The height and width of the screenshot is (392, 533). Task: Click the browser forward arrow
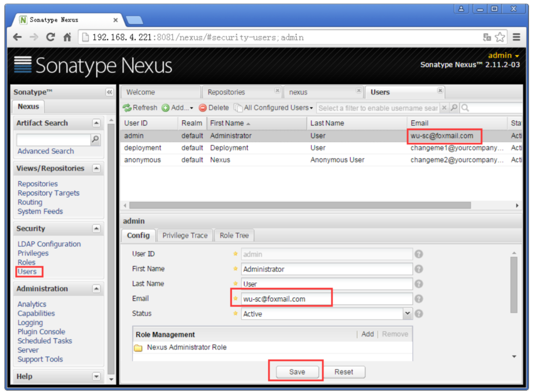[x=34, y=37]
